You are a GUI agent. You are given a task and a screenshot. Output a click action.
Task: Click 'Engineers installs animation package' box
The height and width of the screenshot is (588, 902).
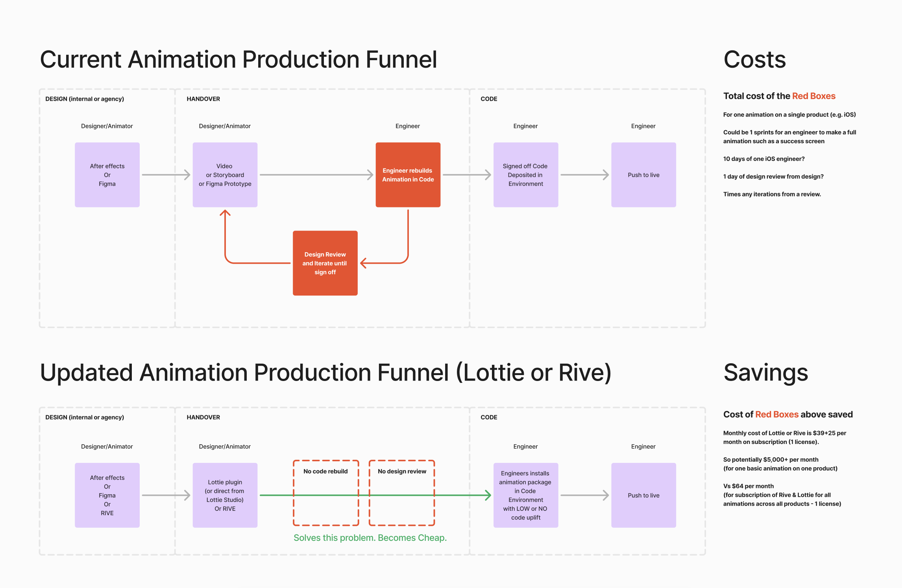(x=525, y=495)
